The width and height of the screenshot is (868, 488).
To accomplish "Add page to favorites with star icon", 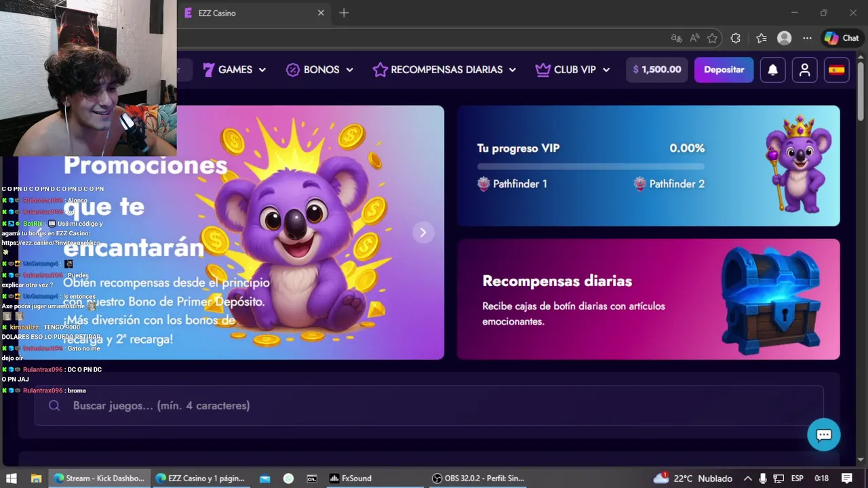I will click(712, 39).
